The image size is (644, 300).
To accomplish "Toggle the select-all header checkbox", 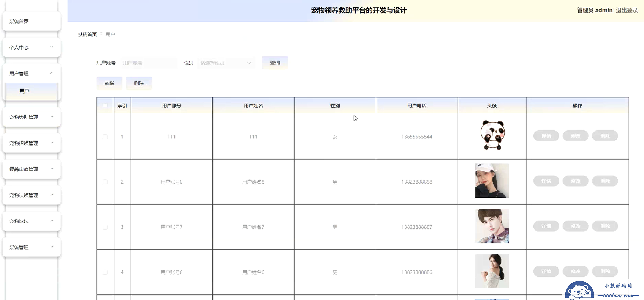I will [105, 106].
